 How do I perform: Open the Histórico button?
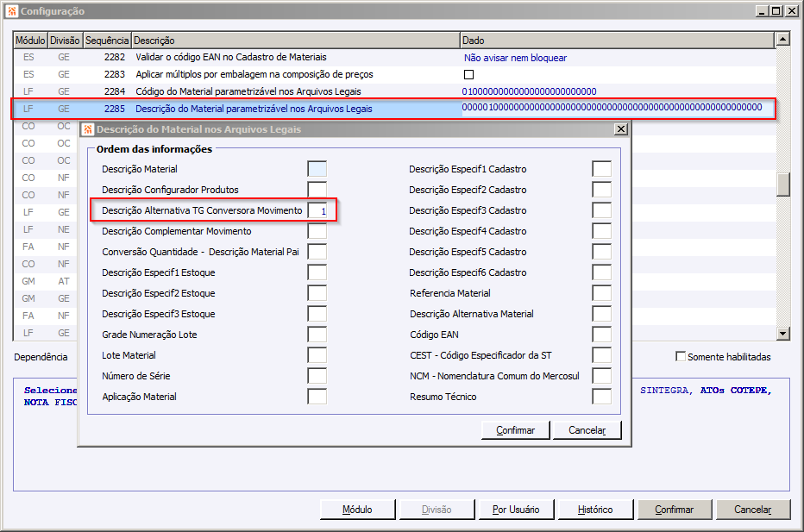[595, 510]
